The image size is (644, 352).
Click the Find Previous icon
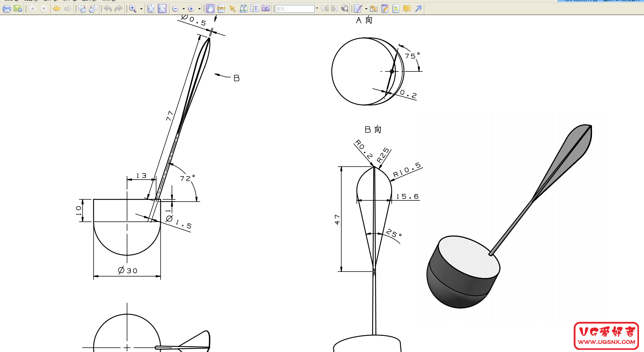pos(325,9)
